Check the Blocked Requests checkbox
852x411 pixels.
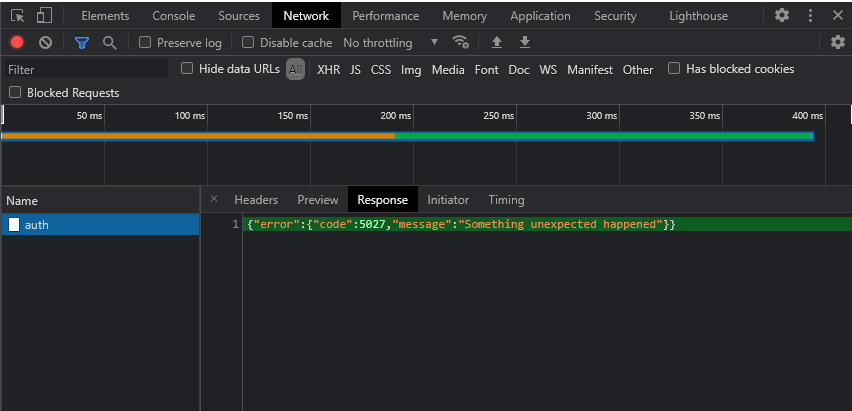click(x=15, y=92)
